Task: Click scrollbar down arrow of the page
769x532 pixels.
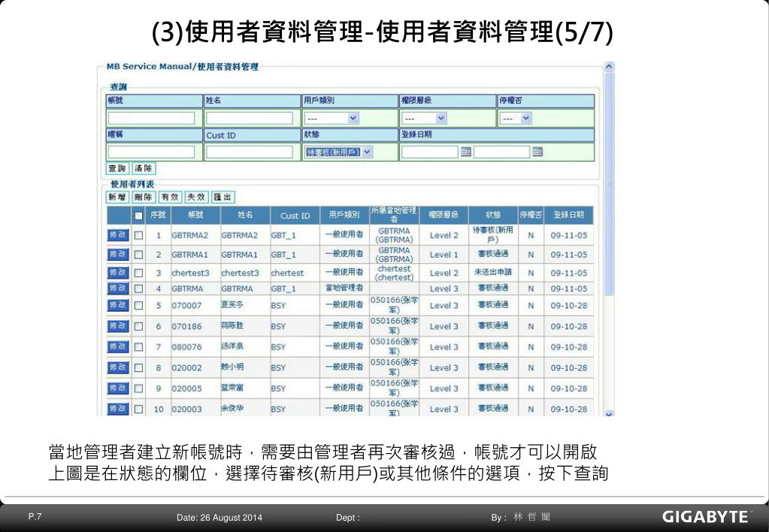Action: pyautogui.click(x=609, y=413)
